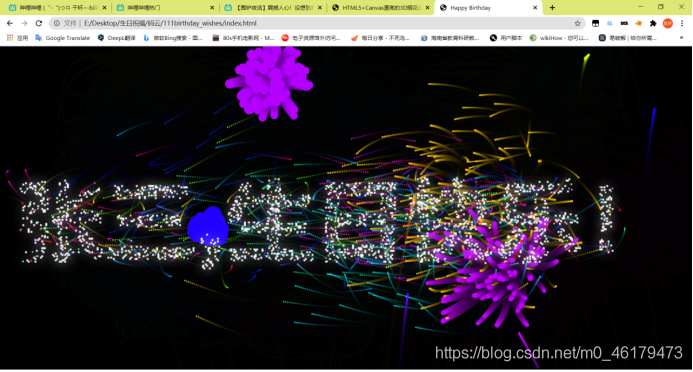Open the Apps grid in bookmarks bar
Viewport: 693px width, 372px height.
17,38
